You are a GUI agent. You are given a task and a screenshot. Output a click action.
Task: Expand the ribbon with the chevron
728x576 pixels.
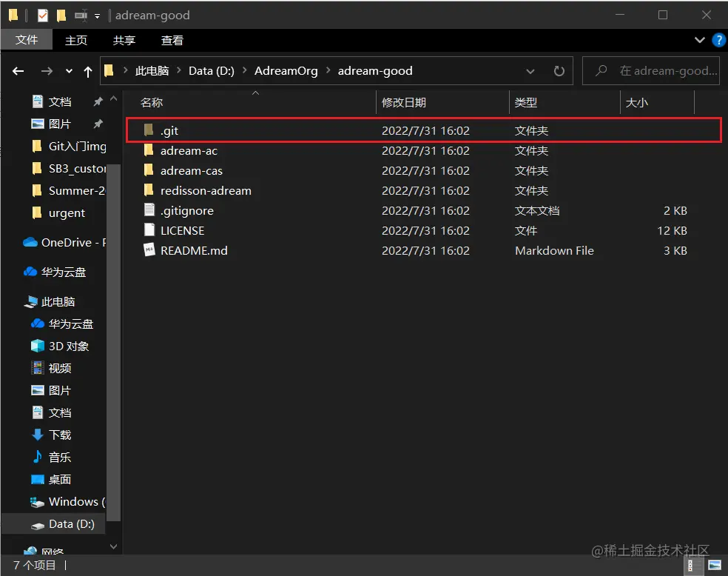pyautogui.click(x=699, y=40)
